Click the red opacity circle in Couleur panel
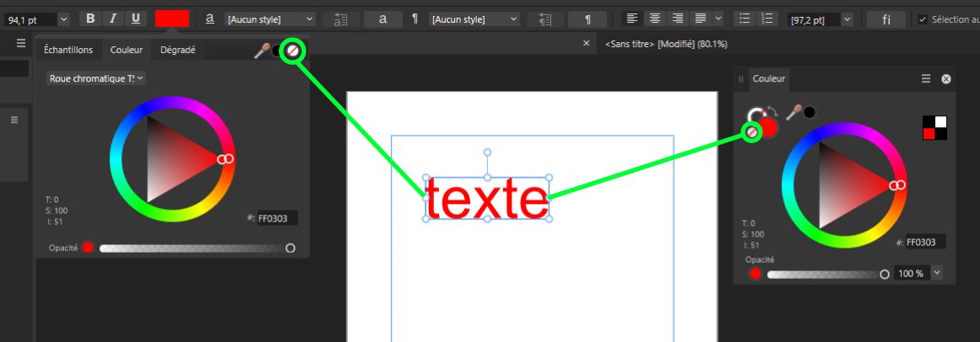This screenshot has width=980, height=342. coord(756,274)
